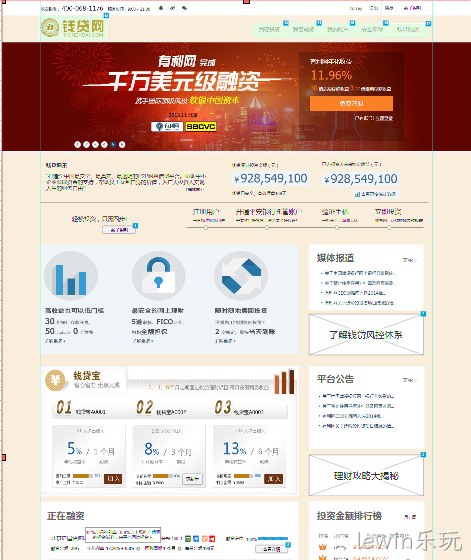Screen dimensions: 471x560
Task: Click the first orange crown rank icon
Action: (x=323, y=547)
